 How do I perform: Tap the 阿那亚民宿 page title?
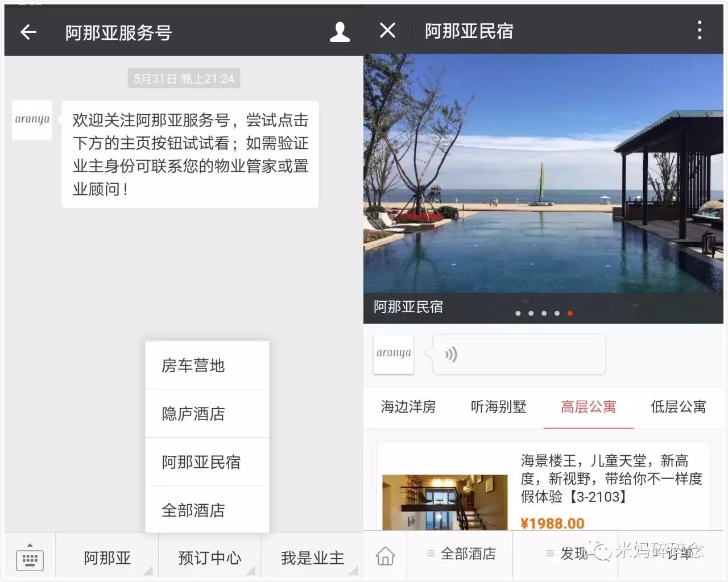point(469,31)
